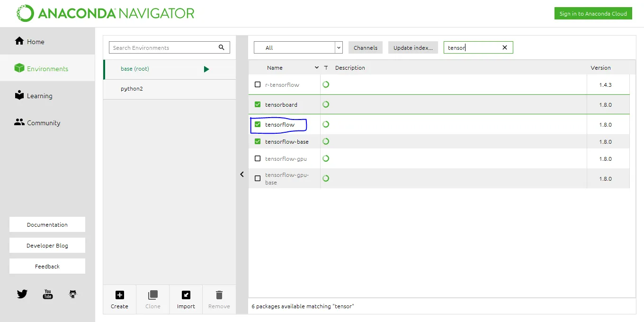Image resolution: width=644 pixels, height=322 pixels.
Task: Click the type icon for tensorflow-base
Action: [x=326, y=141]
